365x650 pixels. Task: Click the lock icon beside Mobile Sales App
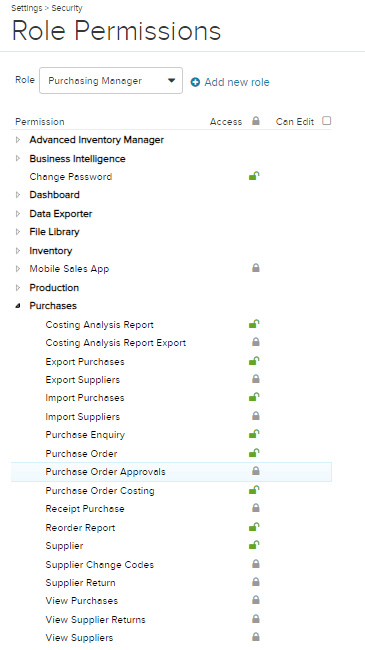pos(256,268)
